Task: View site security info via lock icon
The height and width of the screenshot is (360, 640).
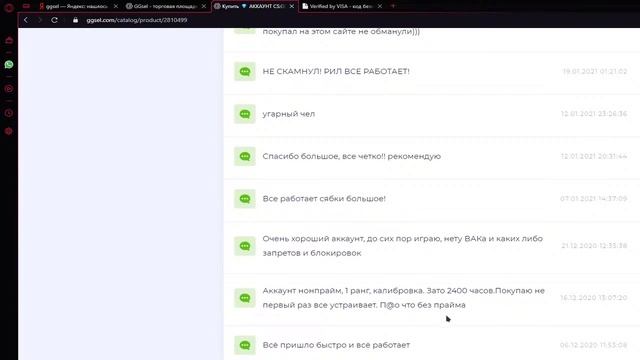Action: coord(75,20)
